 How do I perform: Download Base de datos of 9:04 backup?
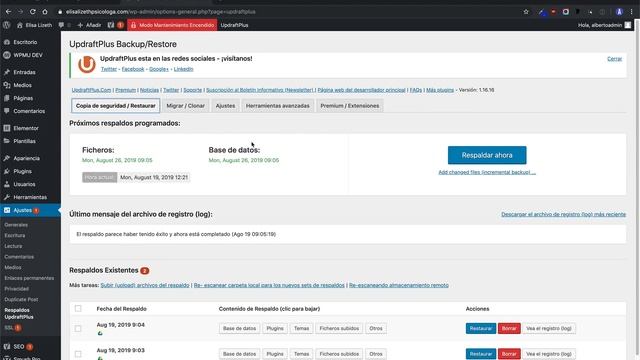(239, 329)
